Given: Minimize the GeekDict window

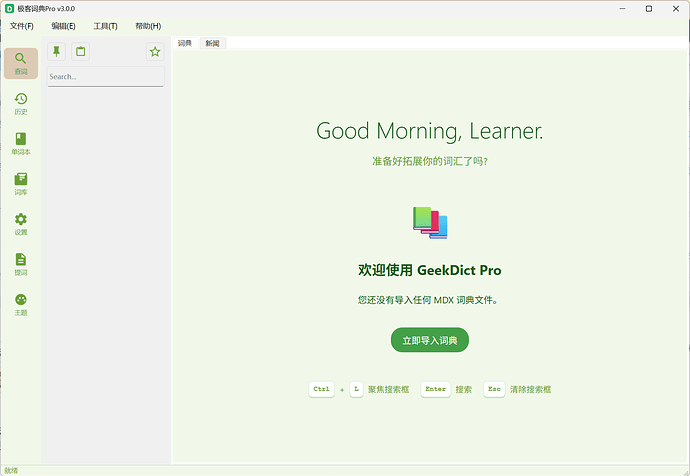Looking at the screenshot, I should 622,9.
